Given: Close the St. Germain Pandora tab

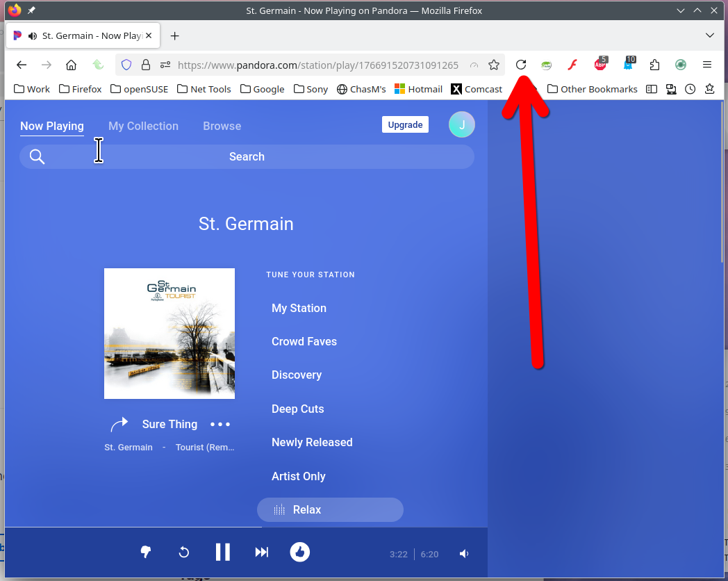Looking at the screenshot, I should click(149, 35).
